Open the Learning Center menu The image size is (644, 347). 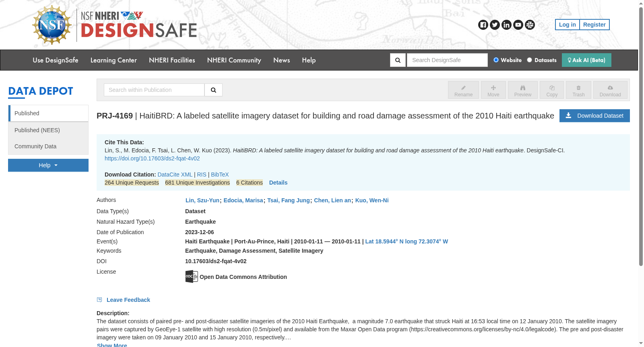(114, 60)
